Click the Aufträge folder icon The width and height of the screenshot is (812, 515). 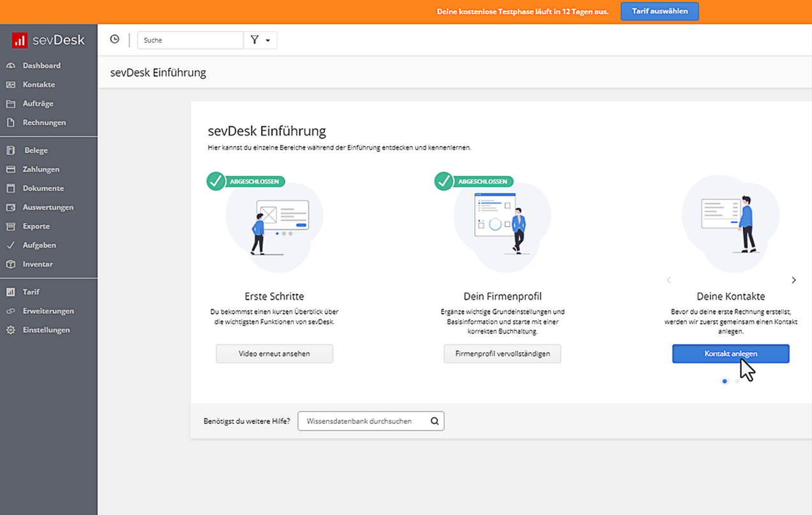(x=11, y=104)
